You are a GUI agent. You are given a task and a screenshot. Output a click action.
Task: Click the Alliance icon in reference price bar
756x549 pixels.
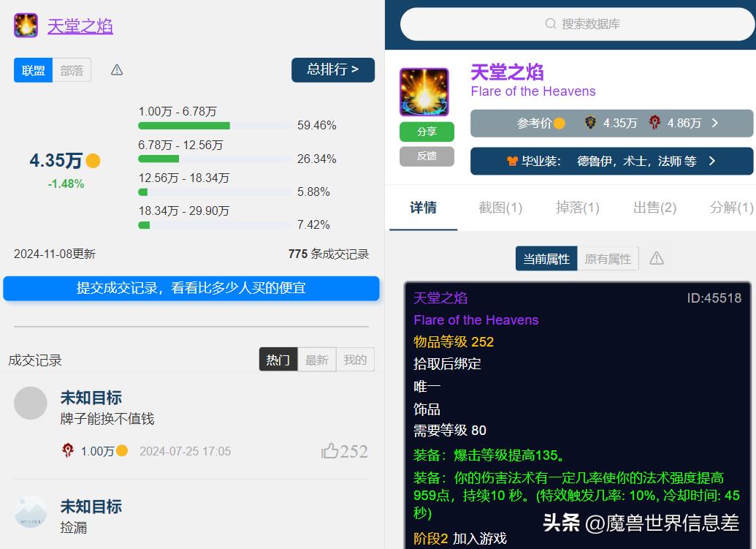click(x=590, y=123)
